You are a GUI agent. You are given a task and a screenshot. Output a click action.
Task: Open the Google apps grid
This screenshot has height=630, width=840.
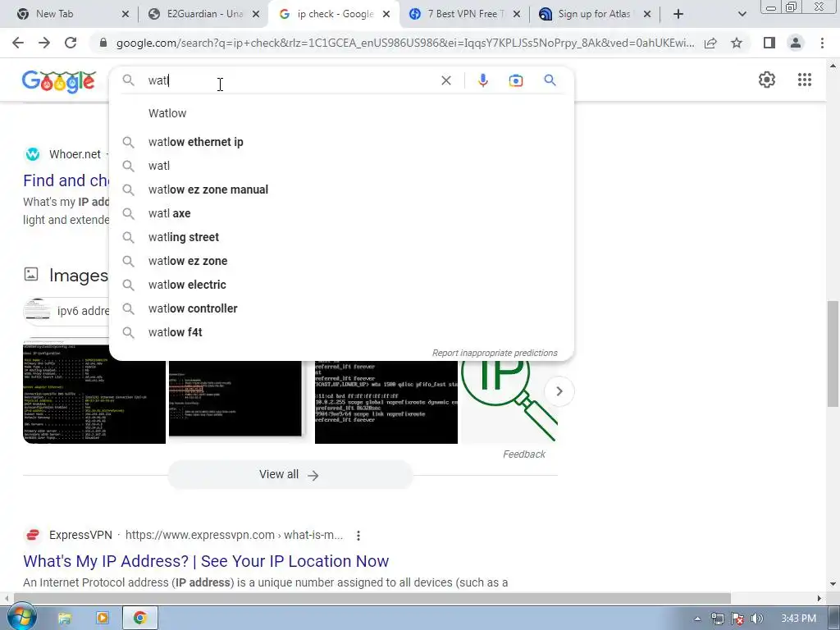coord(804,80)
